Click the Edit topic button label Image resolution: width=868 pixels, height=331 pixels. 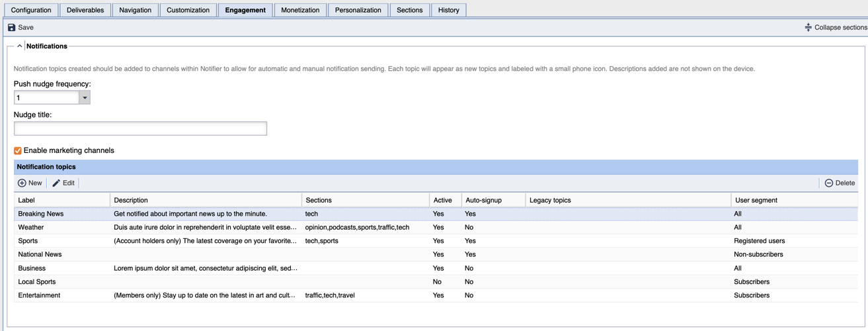pos(69,183)
